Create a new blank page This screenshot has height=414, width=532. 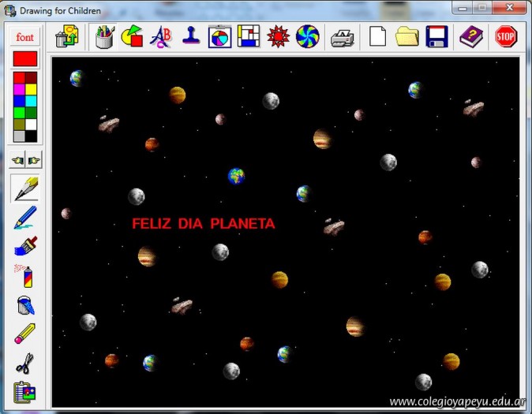click(x=377, y=36)
